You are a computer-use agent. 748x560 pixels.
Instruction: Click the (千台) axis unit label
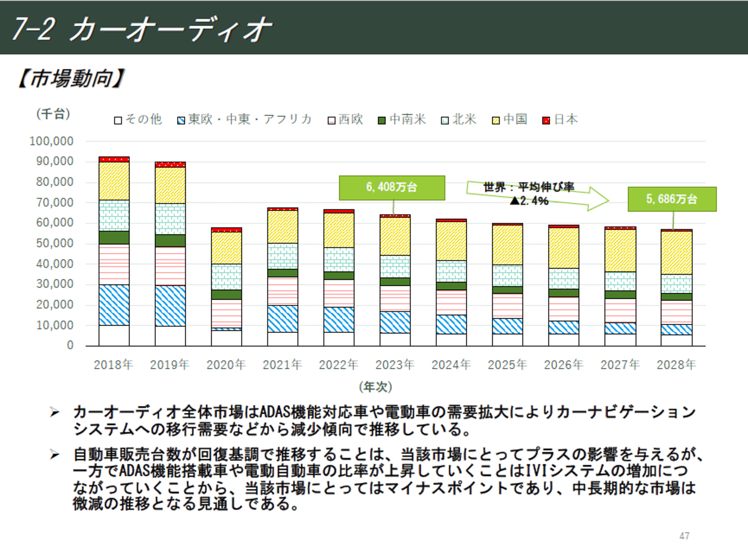[53, 114]
